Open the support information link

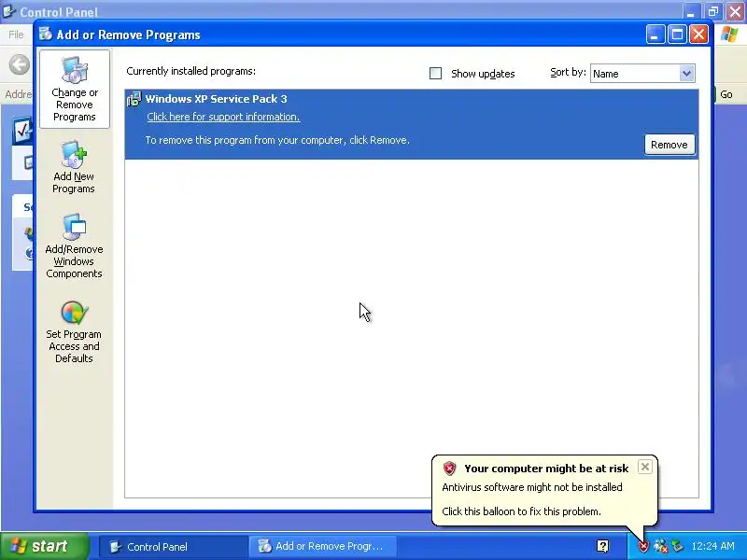coord(223,117)
